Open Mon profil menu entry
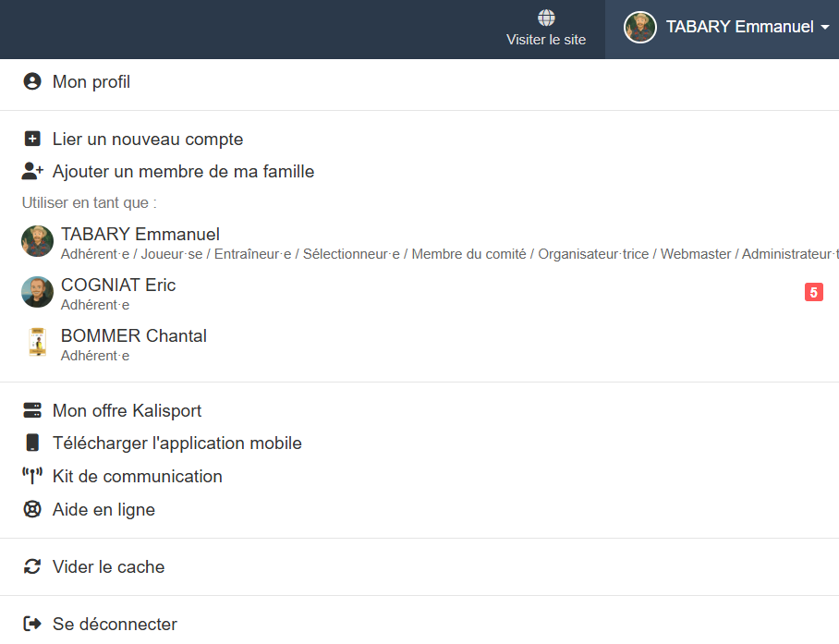The width and height of the screenshot is (839, 644). pyautogui.click(x=91, y=82)
